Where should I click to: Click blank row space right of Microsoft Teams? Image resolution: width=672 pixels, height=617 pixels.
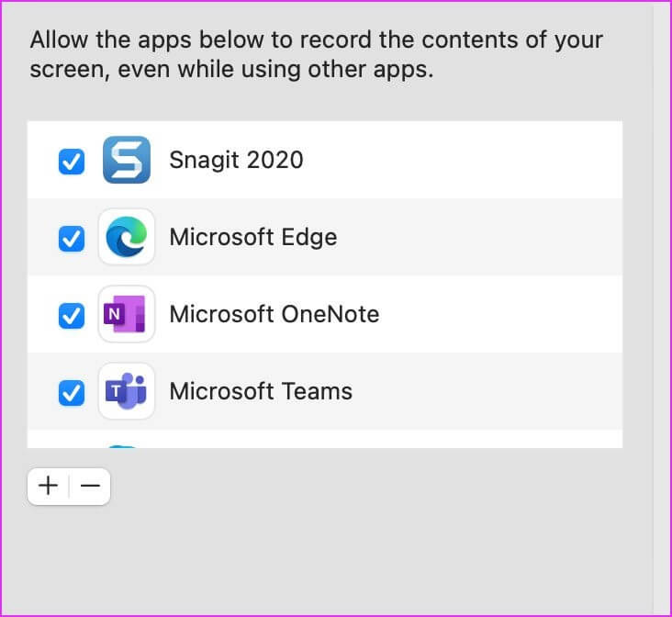pos(487,391)
